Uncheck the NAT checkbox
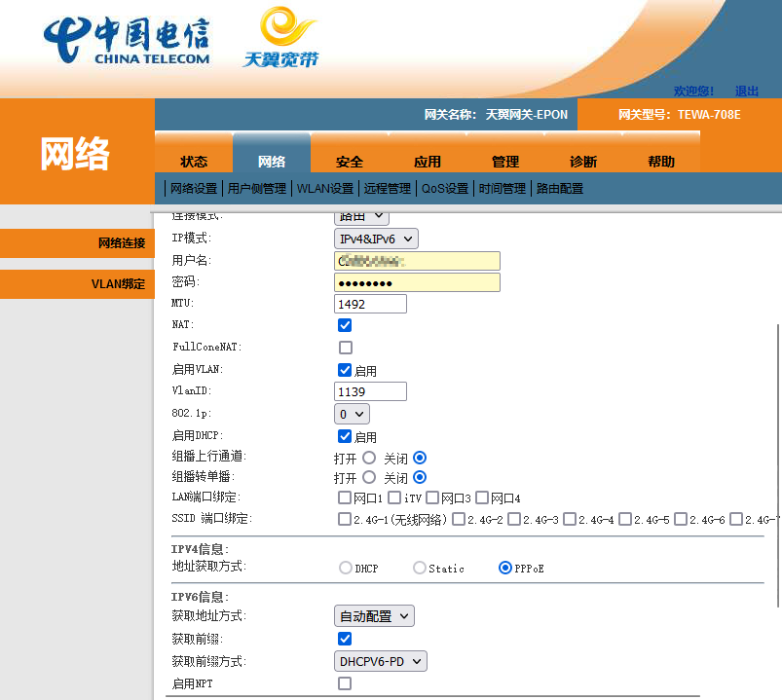Image resolution: width=782 pixels, height=700 pixels. coord(345,325)
